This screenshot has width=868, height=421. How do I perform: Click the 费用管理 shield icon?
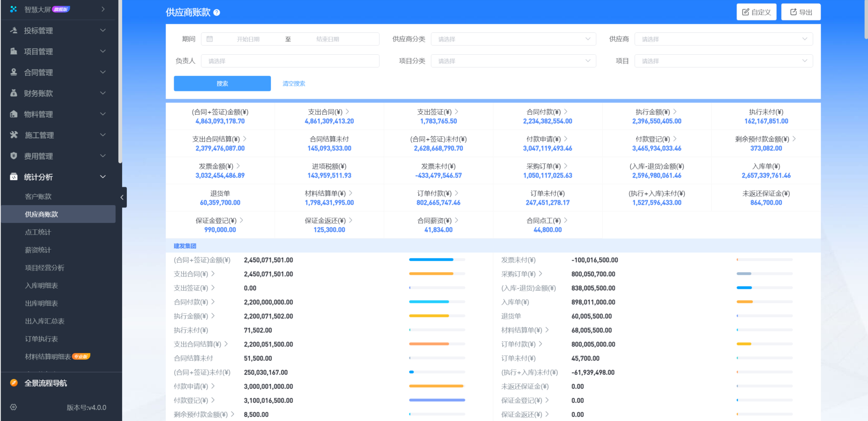click(x=14, y=156)
